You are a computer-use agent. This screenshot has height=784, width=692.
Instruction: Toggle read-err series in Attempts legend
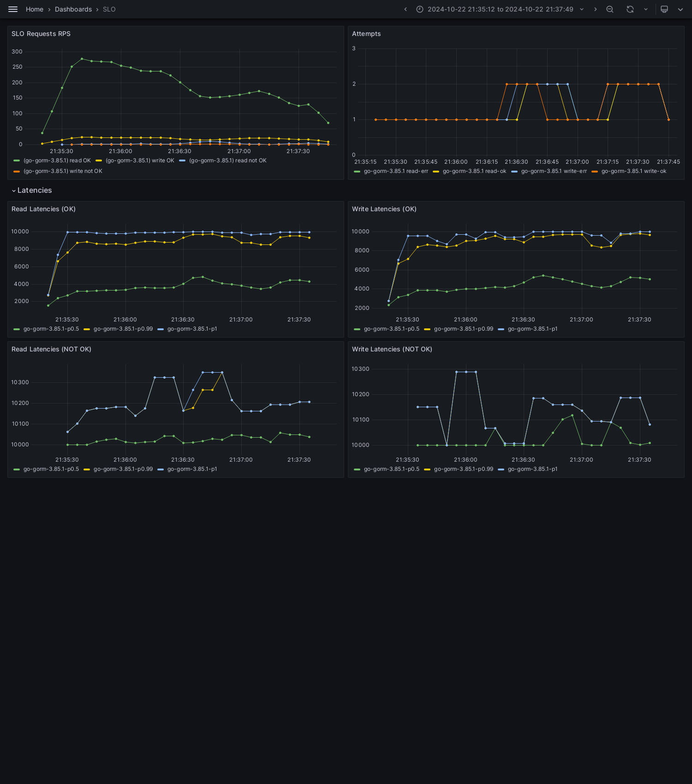tap(396, 171)
